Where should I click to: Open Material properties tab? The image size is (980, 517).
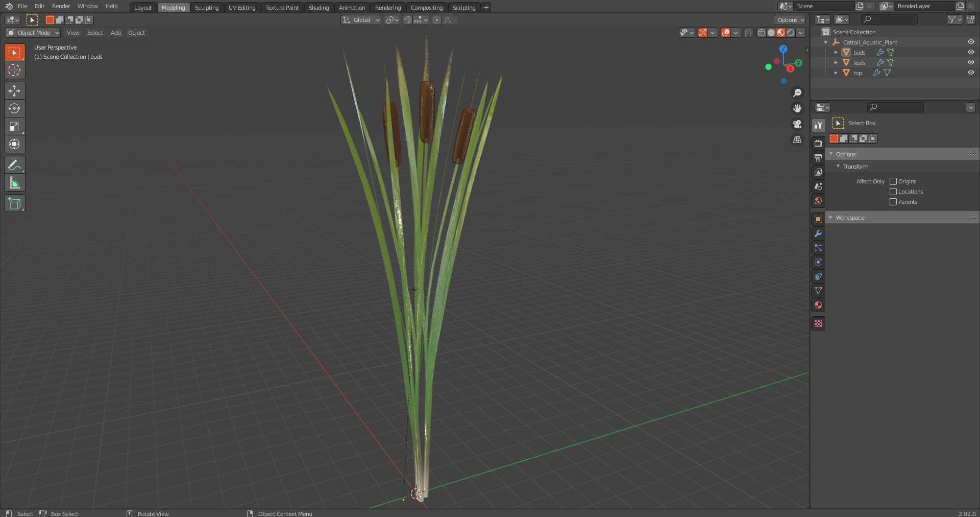point(818,305)
